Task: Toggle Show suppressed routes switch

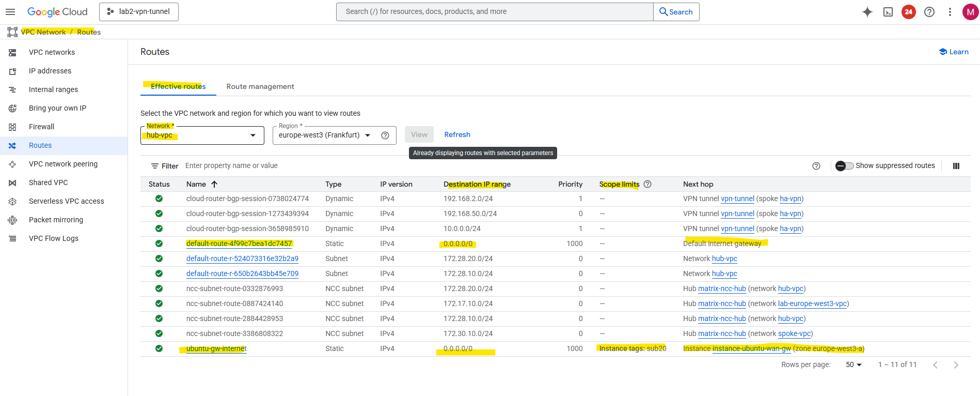Action: tap(845, 166)
